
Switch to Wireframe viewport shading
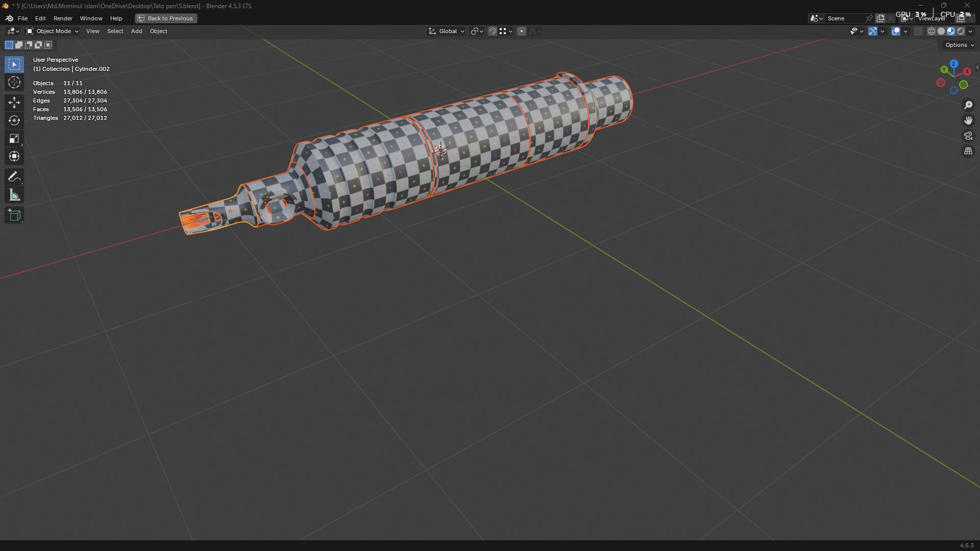(x=932, y=31)
